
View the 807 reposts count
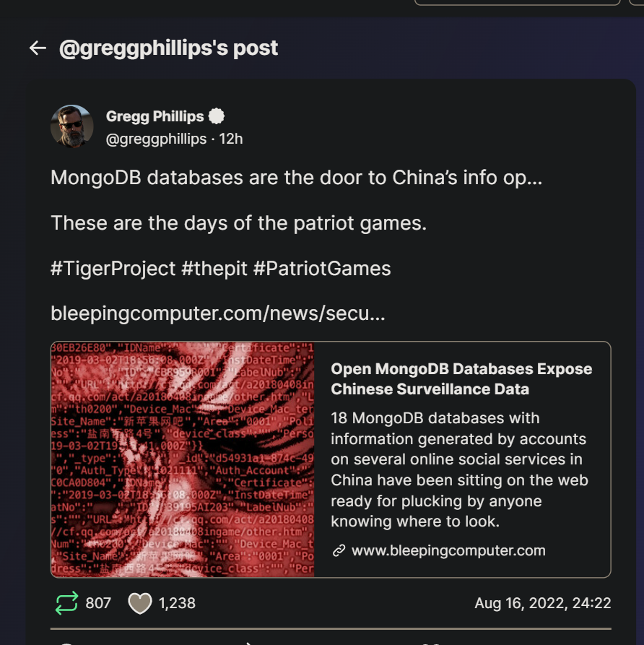98,603
